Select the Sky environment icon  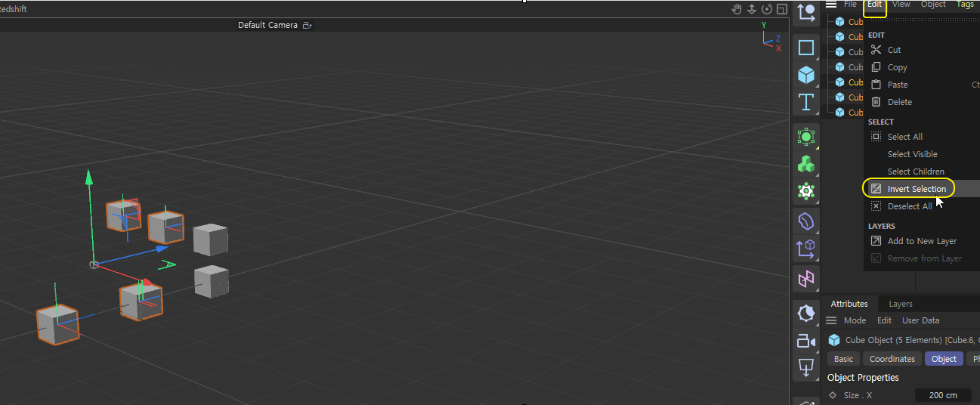(x=806, y=313)
